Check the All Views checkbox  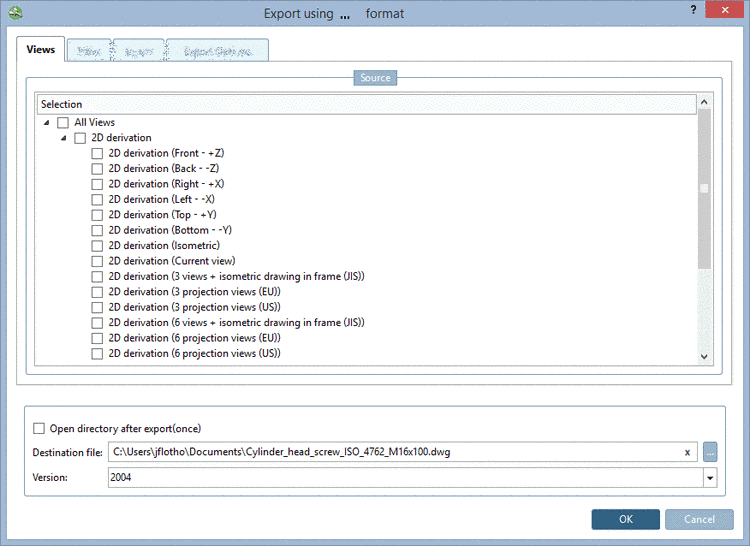click(63, 123)
